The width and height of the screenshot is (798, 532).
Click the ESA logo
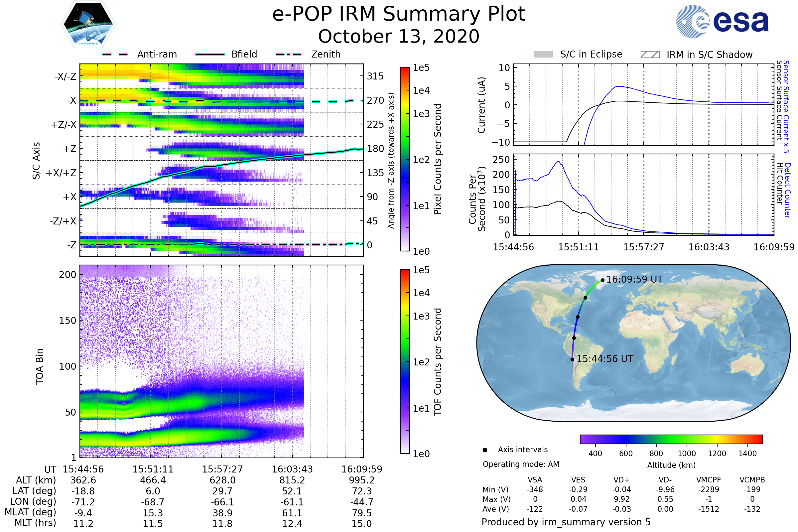pyautogui.click(x=722, y=21)
